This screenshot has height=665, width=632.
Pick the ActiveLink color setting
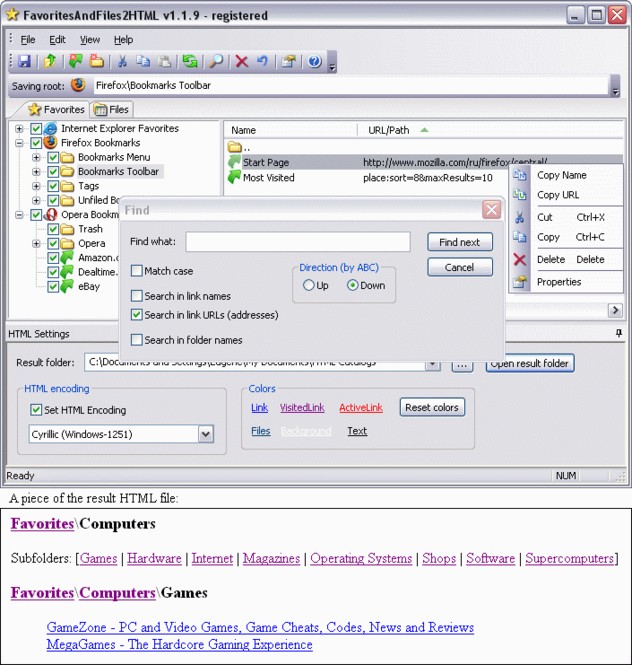click(x=361, y=407)
